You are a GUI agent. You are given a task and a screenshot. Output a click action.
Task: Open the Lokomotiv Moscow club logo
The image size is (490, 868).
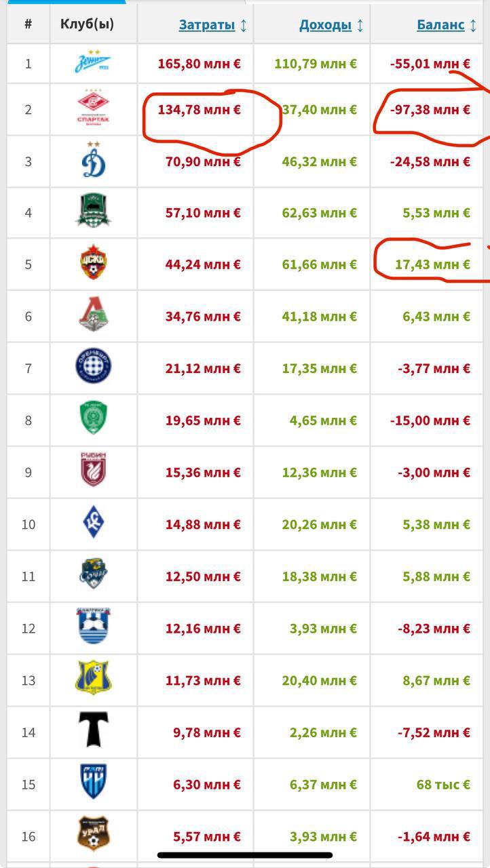(x=94, y=316)
